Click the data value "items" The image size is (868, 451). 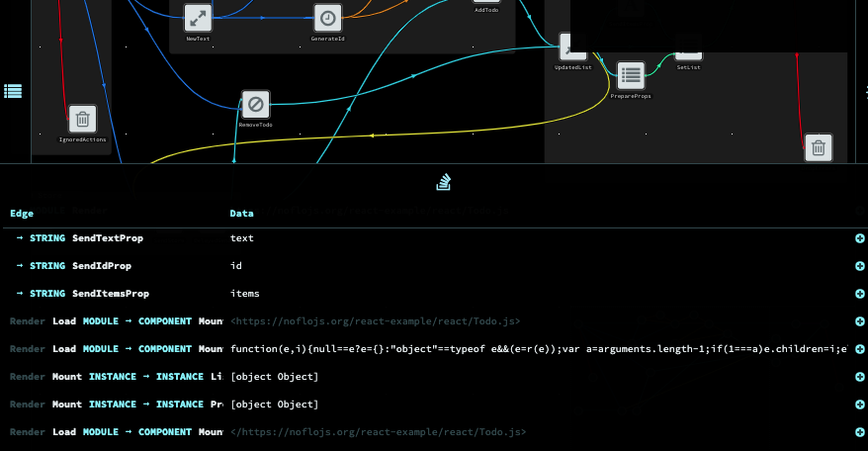244,294
